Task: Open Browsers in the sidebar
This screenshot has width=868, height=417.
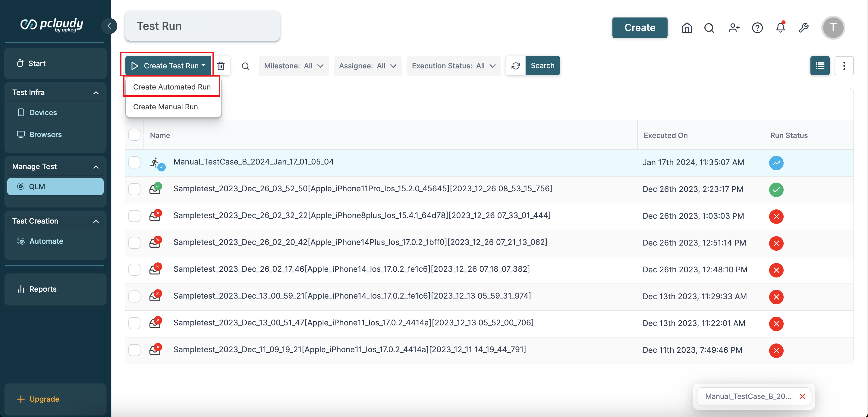Action: [46, 134]
